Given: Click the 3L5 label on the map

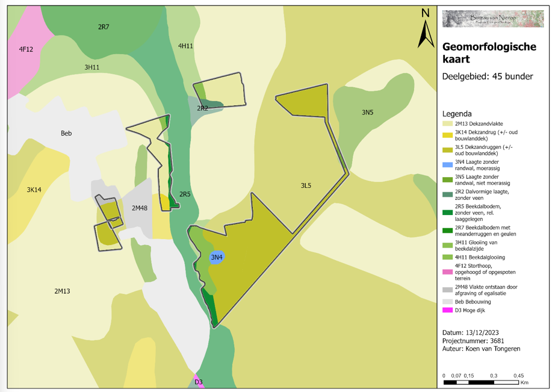Looking at the screenshot, I should click(x=306, y=185).
